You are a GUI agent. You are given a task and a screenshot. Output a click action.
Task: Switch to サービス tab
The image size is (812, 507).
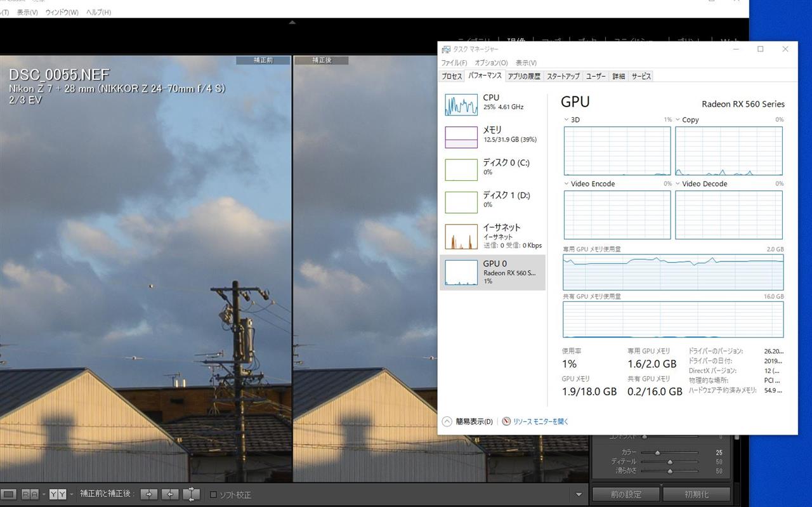[641, 76]
